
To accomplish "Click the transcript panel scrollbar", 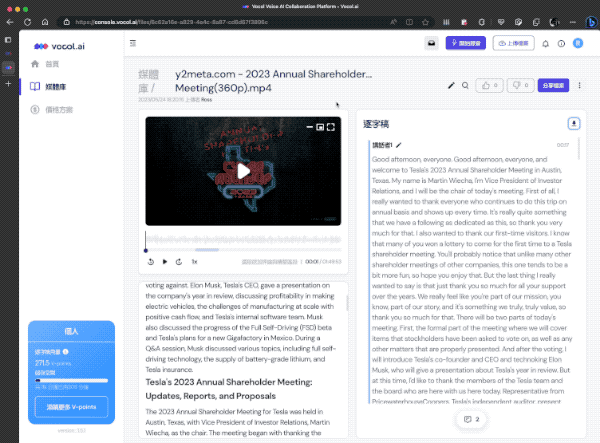I will click(579, 149).
